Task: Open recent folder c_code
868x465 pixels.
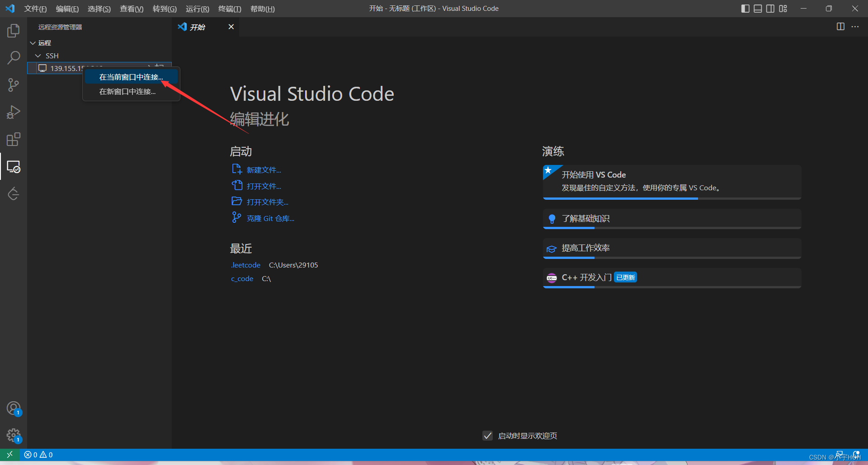Action: tap(242, 279)
